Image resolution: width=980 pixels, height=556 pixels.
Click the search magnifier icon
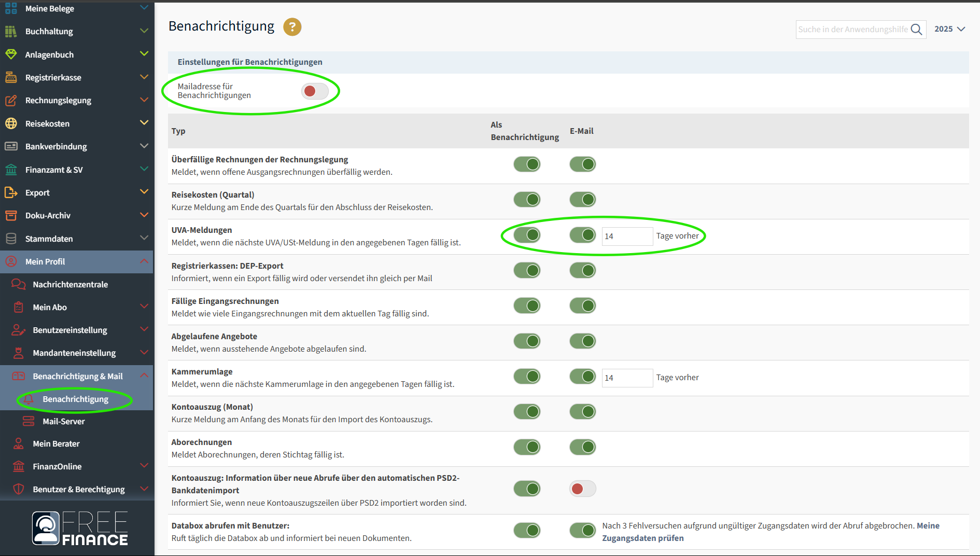pyautogui.click(x=916, y=30)
